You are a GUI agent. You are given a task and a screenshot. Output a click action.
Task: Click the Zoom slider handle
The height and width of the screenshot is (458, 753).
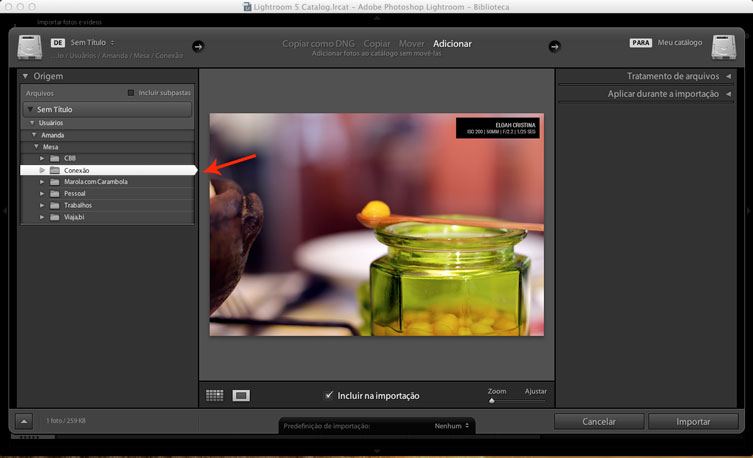pos(491,400)
